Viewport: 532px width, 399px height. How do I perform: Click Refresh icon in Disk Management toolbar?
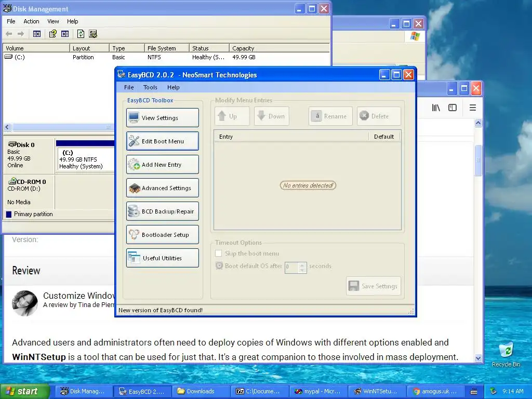81,34
